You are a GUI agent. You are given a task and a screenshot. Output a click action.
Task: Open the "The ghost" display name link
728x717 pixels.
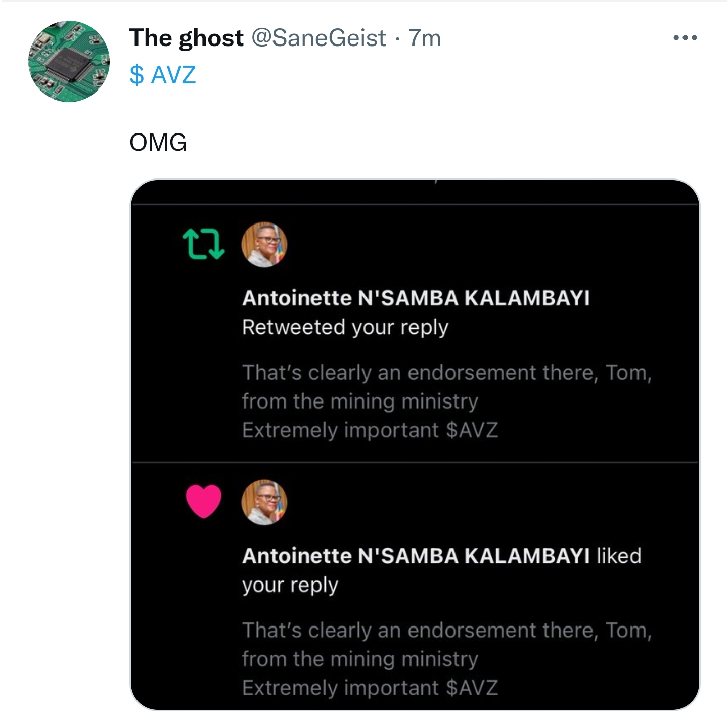click(186, 38)
